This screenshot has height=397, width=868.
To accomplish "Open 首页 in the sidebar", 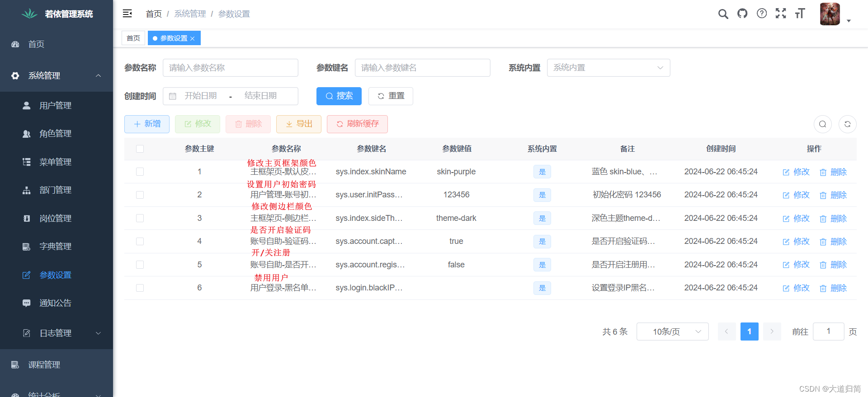I will tap(57, 44).
